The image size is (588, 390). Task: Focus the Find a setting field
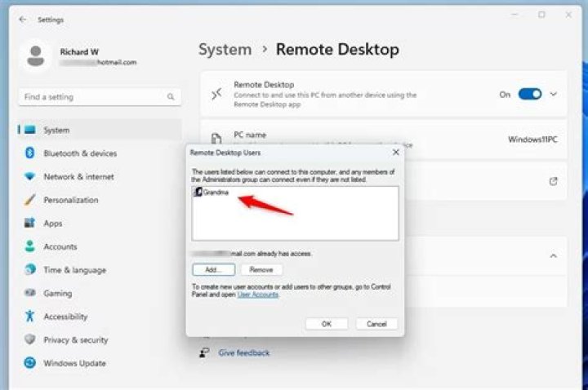(x=100, y=97)
